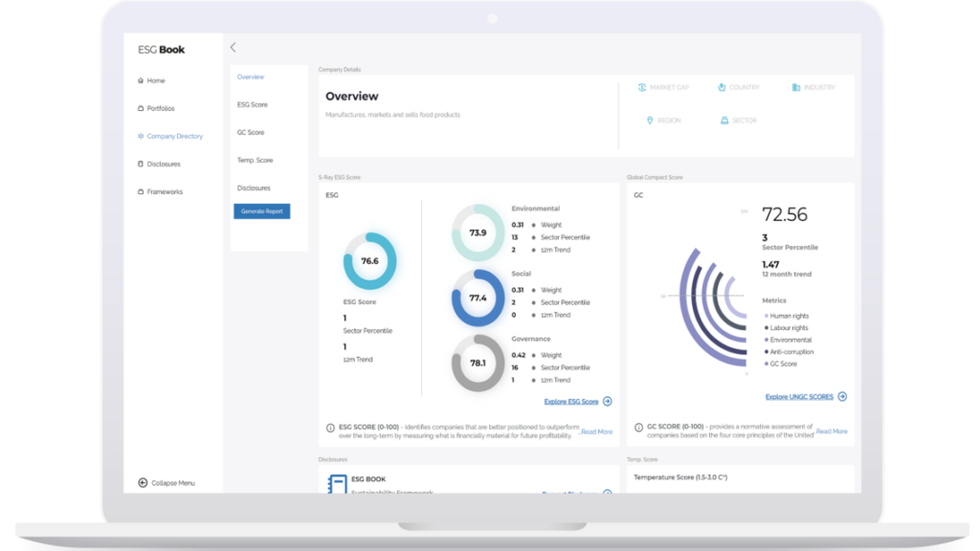Click arrow next to Explore UNGC Scores

[x=842, y=397]
